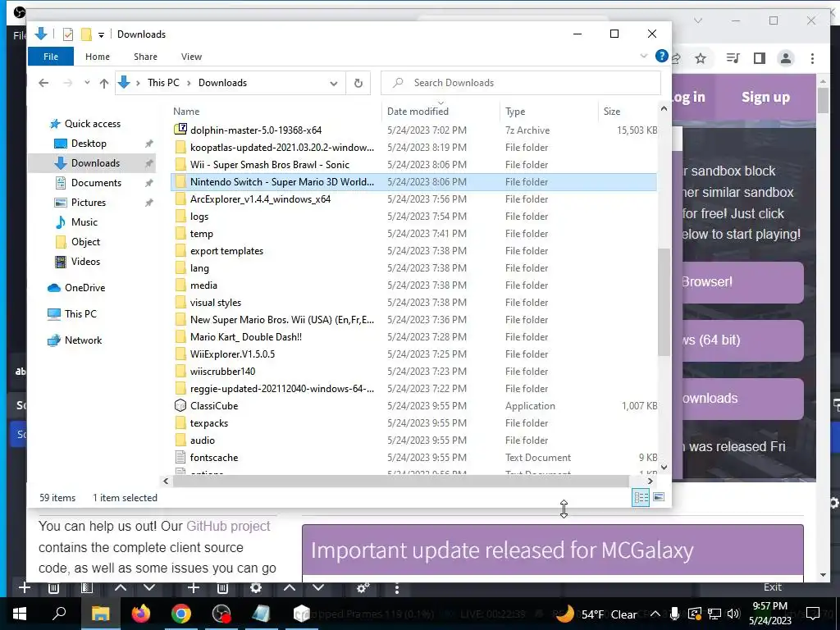Open the notification center icon

(813, 614)
